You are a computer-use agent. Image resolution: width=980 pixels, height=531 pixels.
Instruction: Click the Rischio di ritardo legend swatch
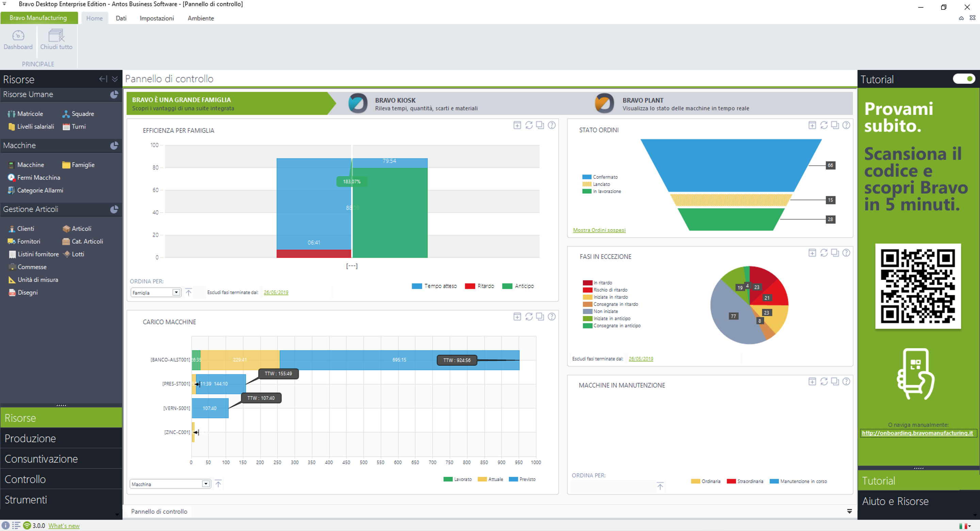pyautogui.click(x=587, y=290)
